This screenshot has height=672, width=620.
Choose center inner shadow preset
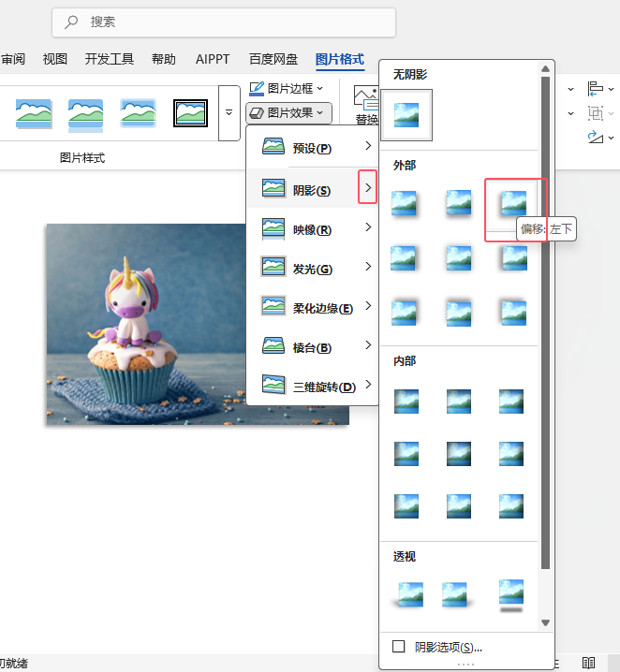(x=459, y=454)
